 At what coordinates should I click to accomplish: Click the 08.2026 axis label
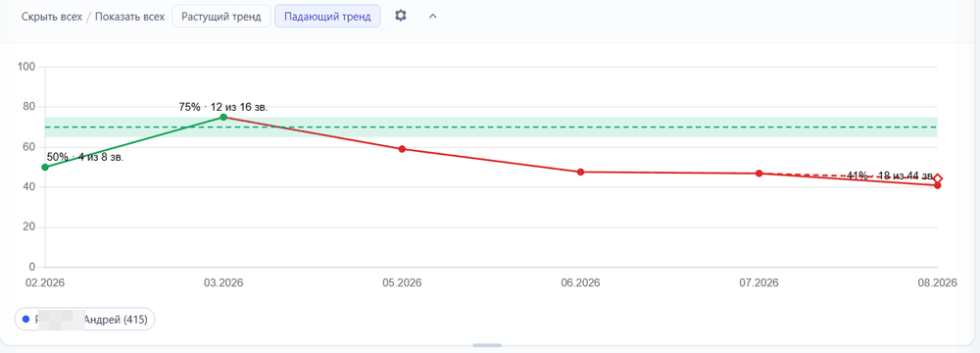(x=938, y=283)
